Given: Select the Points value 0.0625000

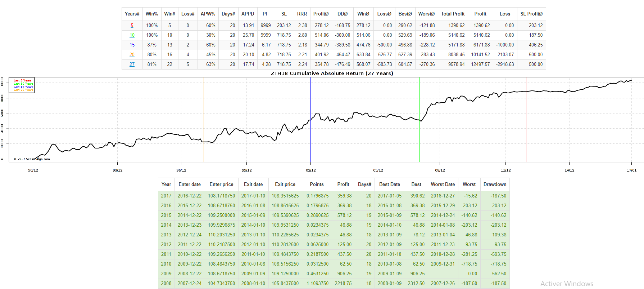Looking at the screenshot, I should pyautogui.click(x=317, y=245).
